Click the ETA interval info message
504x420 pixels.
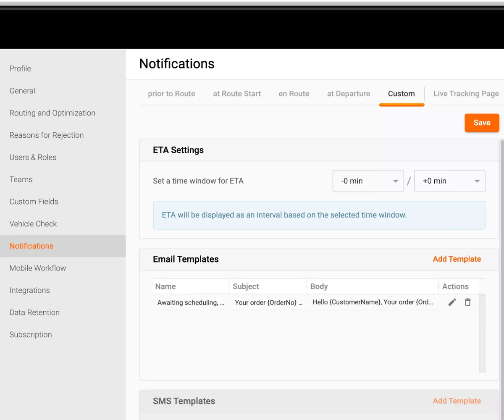click(x=319, y=215)
